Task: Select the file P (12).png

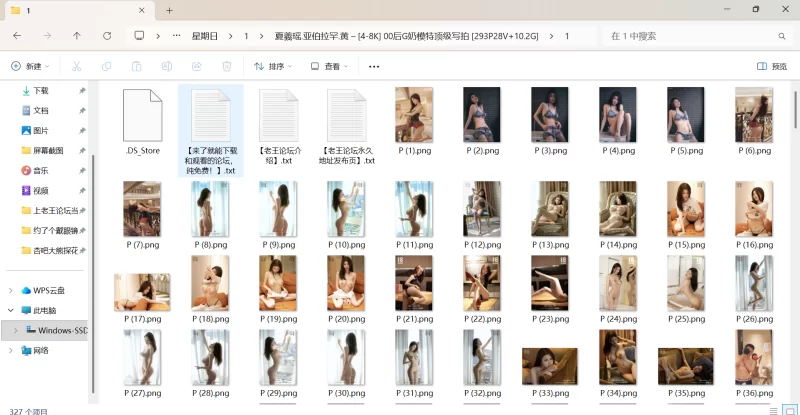Action: (482, 215)
